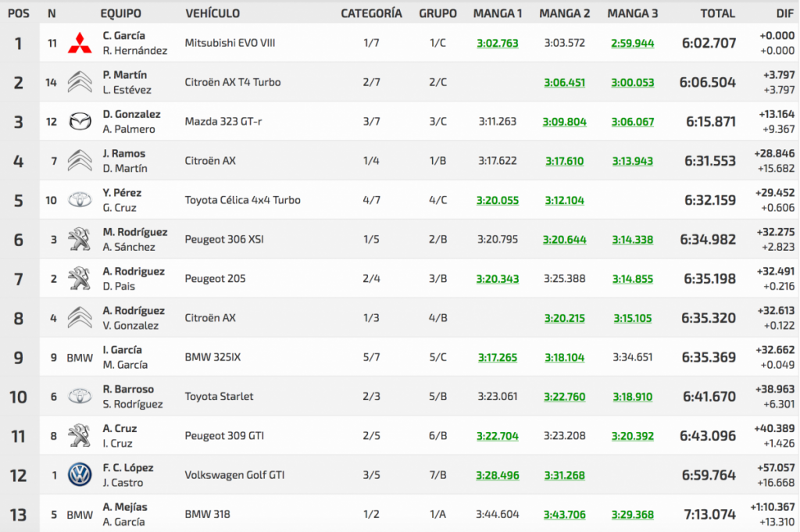Select the total time 6:02.707
800x532 pixels.
(x=709, y=44)
